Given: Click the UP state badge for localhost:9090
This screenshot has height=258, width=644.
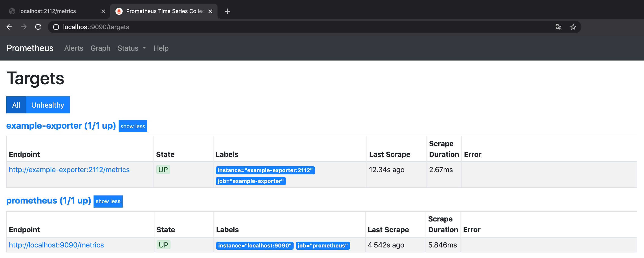Looking at the screenshot, I should click(164, 245).
